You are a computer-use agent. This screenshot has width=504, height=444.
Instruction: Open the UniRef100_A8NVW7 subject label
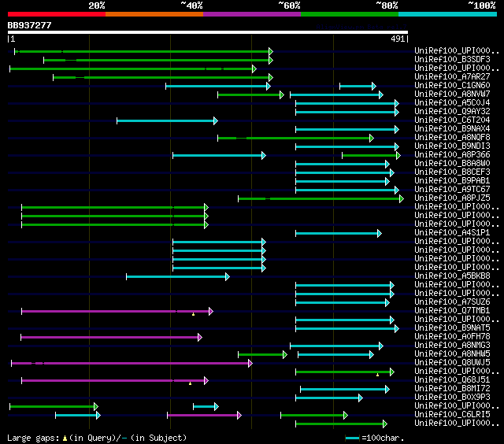coord(452,94)
